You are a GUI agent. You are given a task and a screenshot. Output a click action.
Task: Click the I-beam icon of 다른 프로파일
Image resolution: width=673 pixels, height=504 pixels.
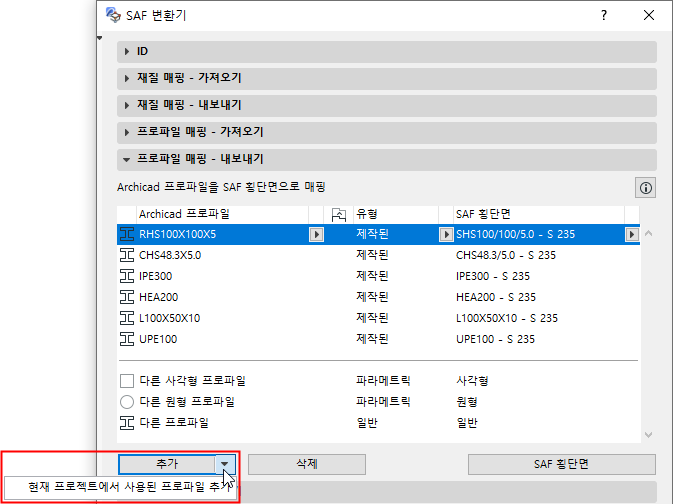pyautogui.click(x=127, y=423)
